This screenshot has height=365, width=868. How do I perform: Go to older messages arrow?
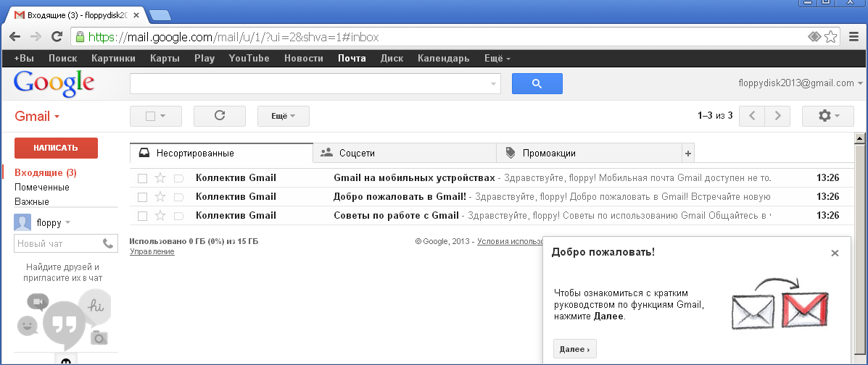tap(777, 116)
